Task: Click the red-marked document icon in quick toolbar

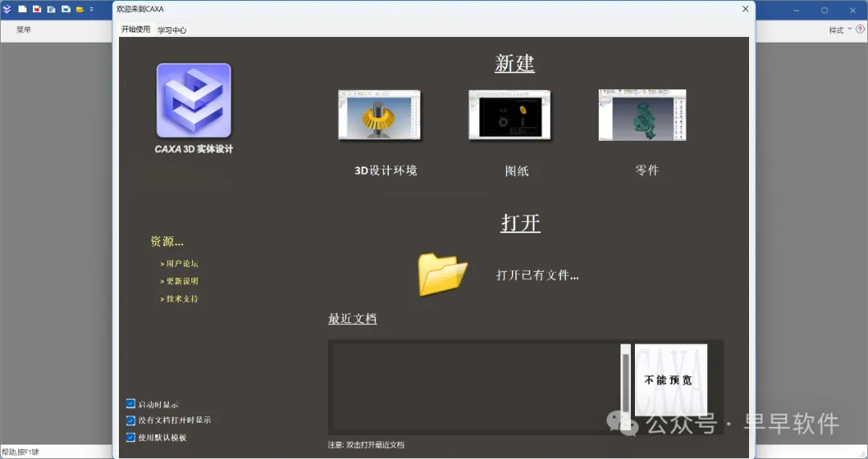Action: [36, 9]
